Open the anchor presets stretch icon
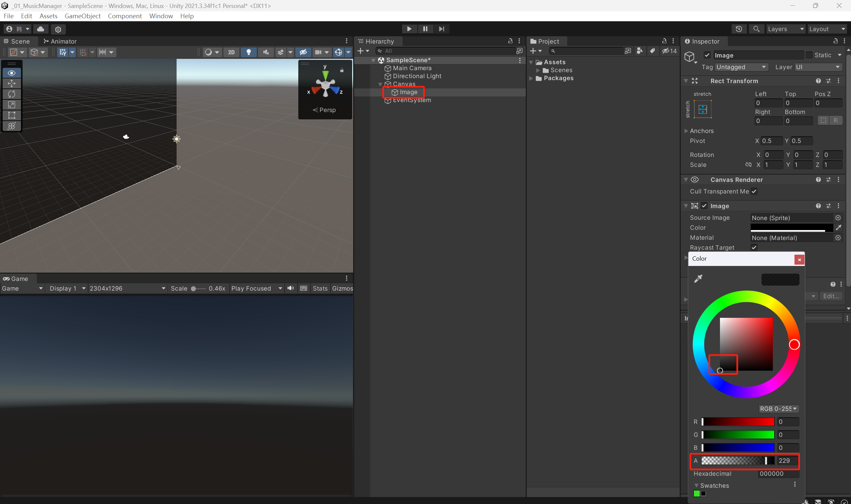The image size is (851, 504). click(x=703, y=109)
